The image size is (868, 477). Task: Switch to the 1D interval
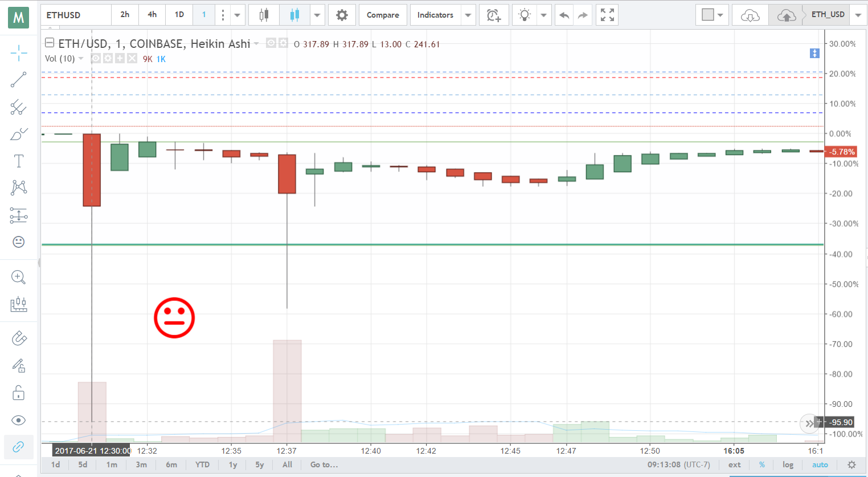(179, 15)
